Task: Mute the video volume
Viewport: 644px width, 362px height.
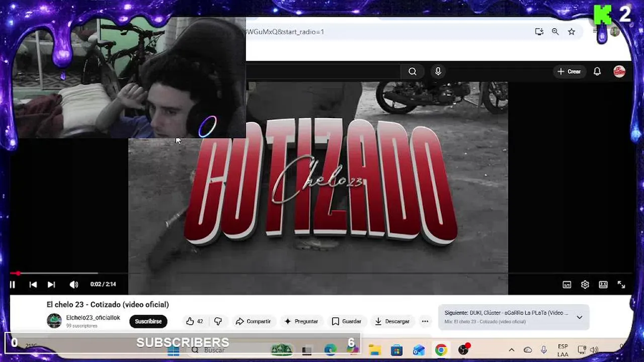Action: click(74, 285)
